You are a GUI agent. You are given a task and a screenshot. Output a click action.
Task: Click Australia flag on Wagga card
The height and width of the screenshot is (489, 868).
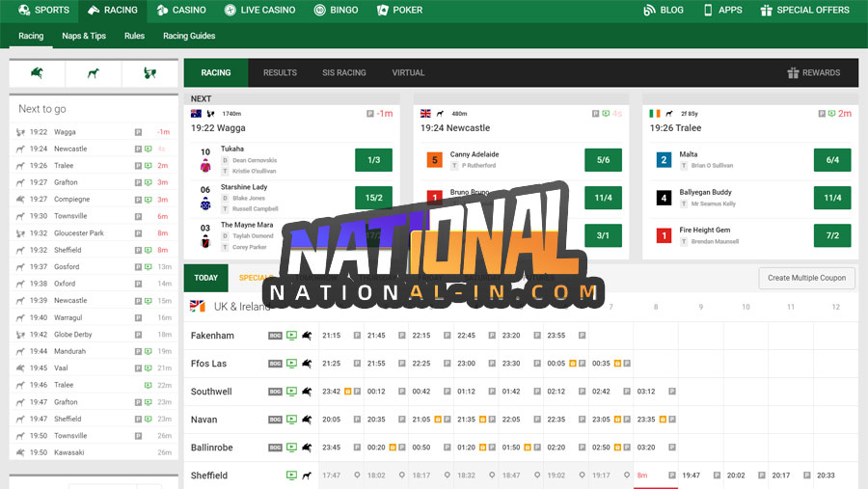[196, 114]
